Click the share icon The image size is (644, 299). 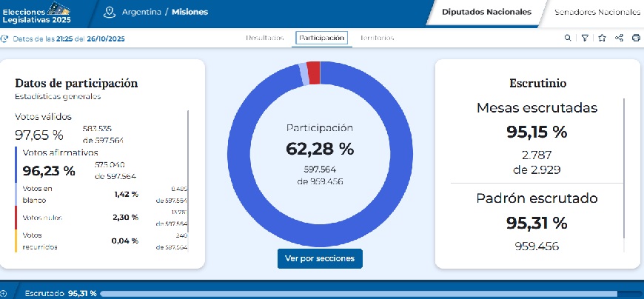(619, 38)
